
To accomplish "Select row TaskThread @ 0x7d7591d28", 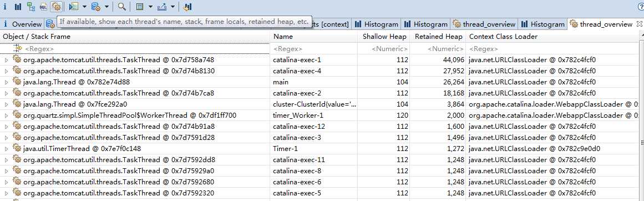I will click(119, 137).
